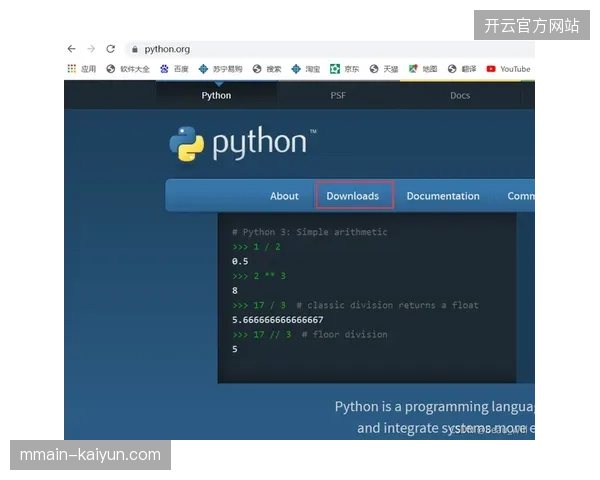Open the 软件大全 bookmark
600x480 pixels.
coord(128,69)
